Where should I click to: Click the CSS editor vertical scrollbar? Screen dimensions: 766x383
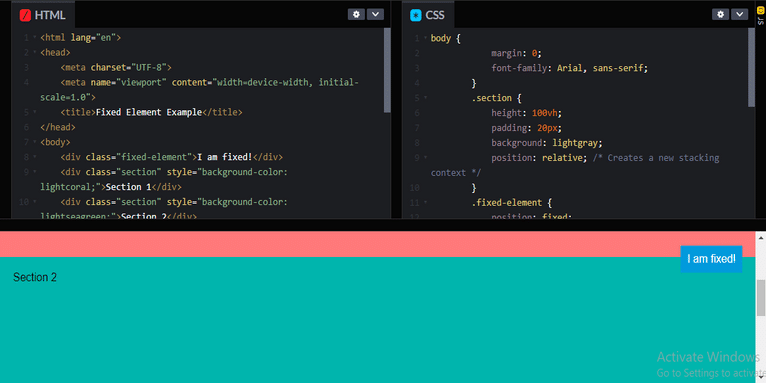[751, 67]
